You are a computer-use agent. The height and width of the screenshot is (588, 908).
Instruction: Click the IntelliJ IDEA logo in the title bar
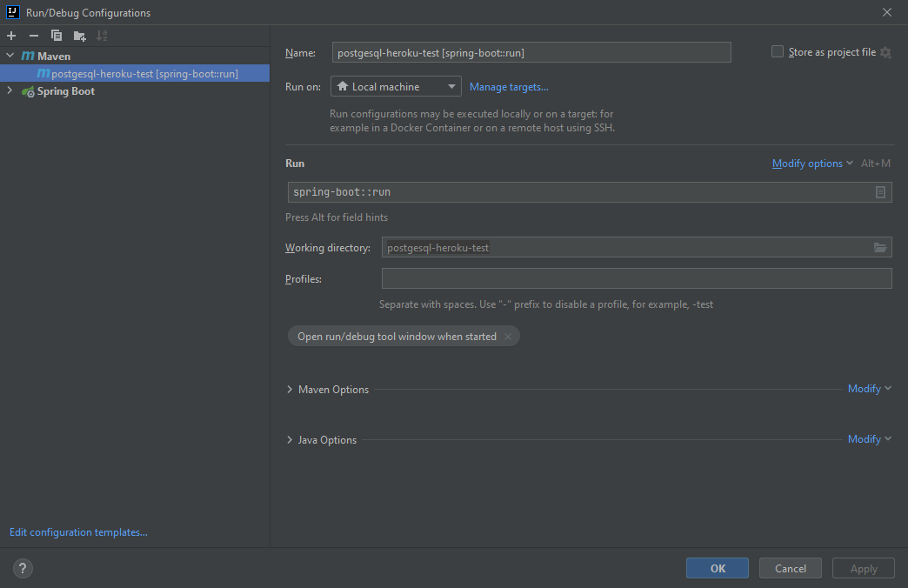point(13,12)
